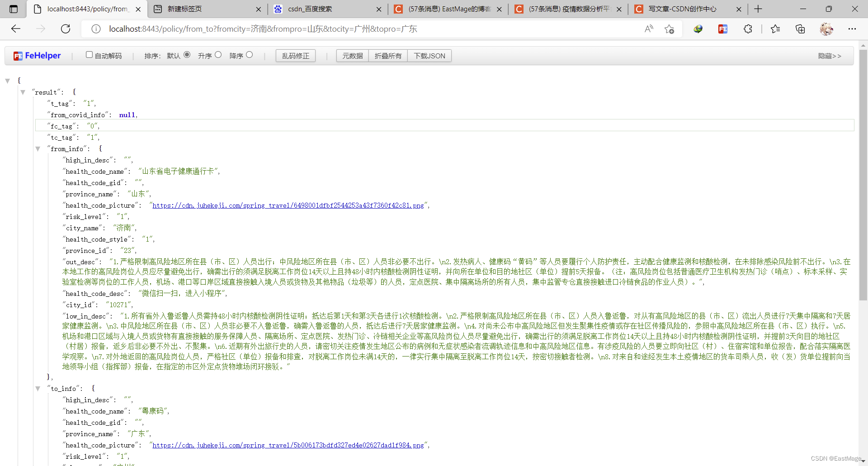The width and height of the screenshot is (868, 466).
Task: Click the back navigation arrow
Action: 16,29
